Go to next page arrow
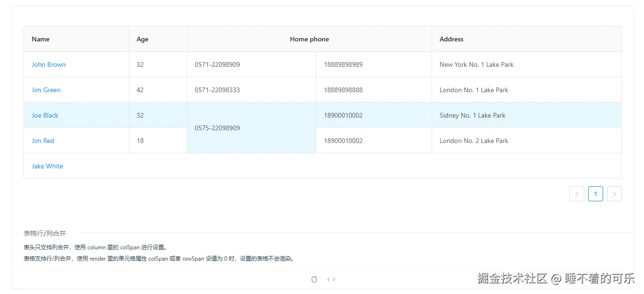Viewport: 644px width, 294px height. click(614, 194)
